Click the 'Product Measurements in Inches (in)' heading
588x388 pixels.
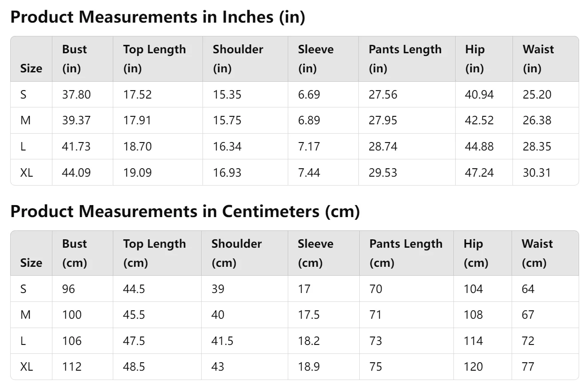pos(158,17)
